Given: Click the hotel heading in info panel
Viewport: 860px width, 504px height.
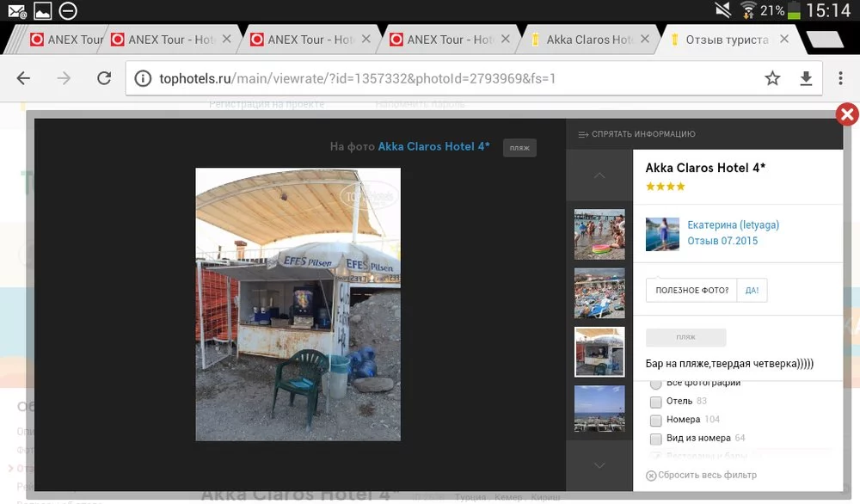Looking at the screenshot, I should point(705,168).
